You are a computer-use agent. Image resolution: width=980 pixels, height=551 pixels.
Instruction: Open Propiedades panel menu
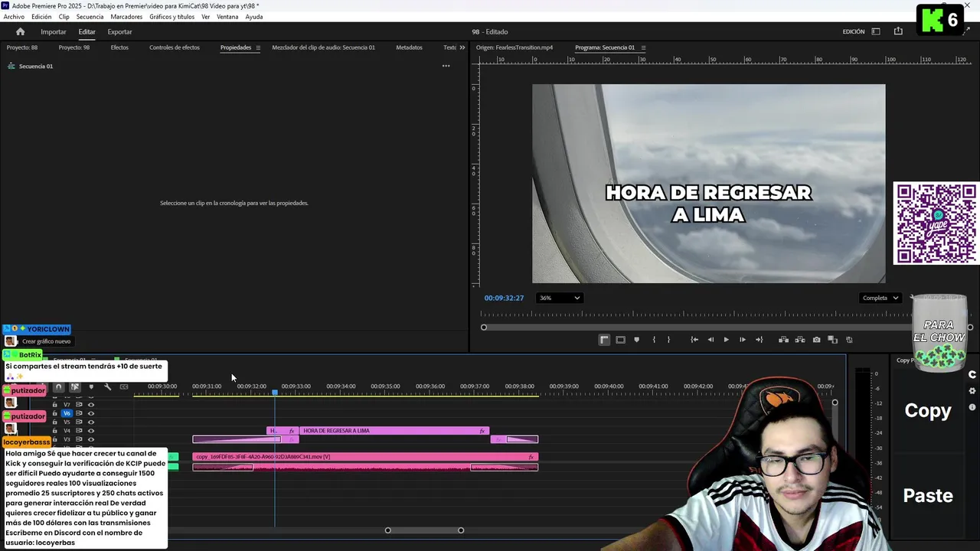(258, 47)
